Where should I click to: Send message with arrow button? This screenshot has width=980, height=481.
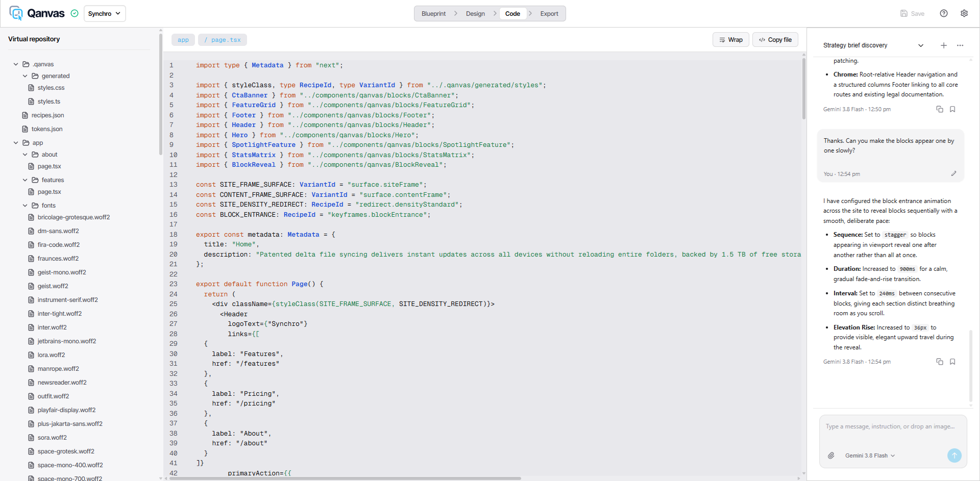tap(954, 455)
